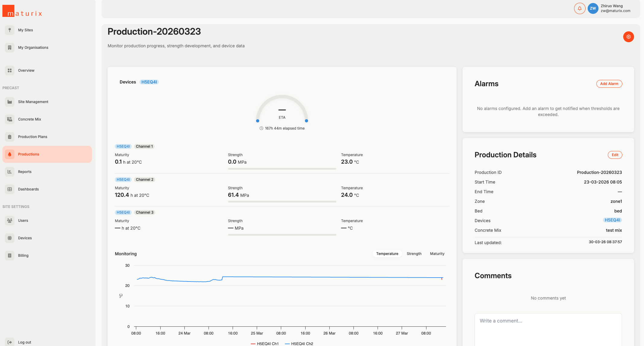Screen dimensions: 644x346
Task: Switch chart to Maturity tab
Action: [x=437, y=254]
